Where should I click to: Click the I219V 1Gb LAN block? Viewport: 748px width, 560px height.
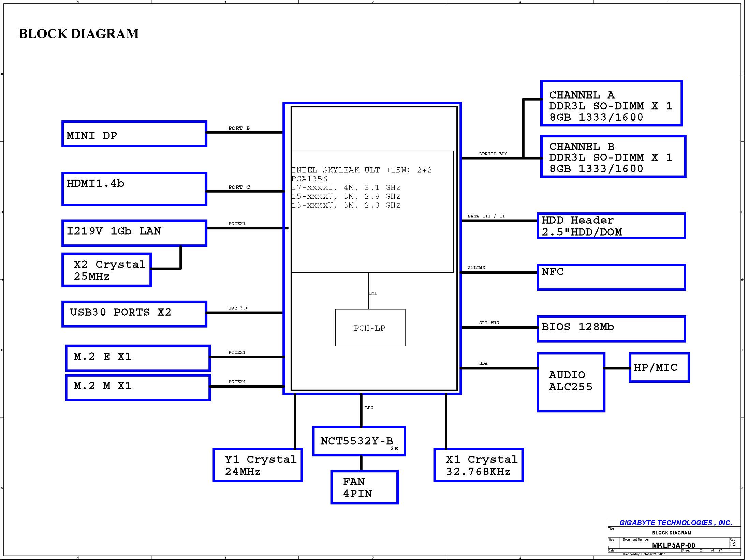[x=134, y=233]
